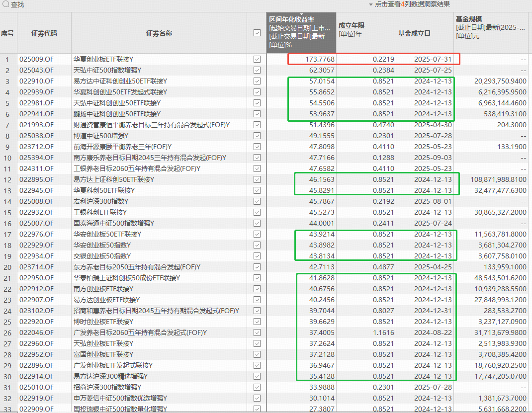Screen dimensions: 532x413
Task: Toggle checkbox for 易方达沪深300精选增强Y
Action: click(257, 376)
